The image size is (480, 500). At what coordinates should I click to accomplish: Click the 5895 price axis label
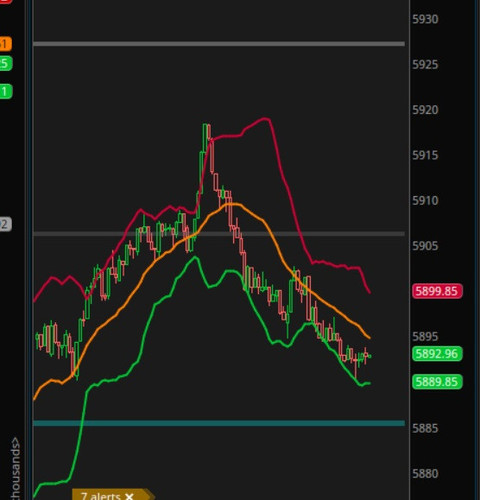(x=425, y=337)
